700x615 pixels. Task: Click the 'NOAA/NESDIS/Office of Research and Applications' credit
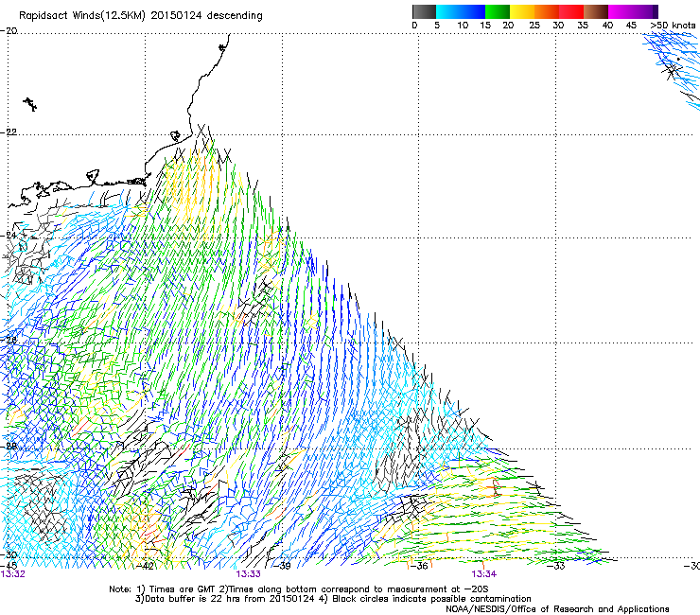(x=557, y=609)
